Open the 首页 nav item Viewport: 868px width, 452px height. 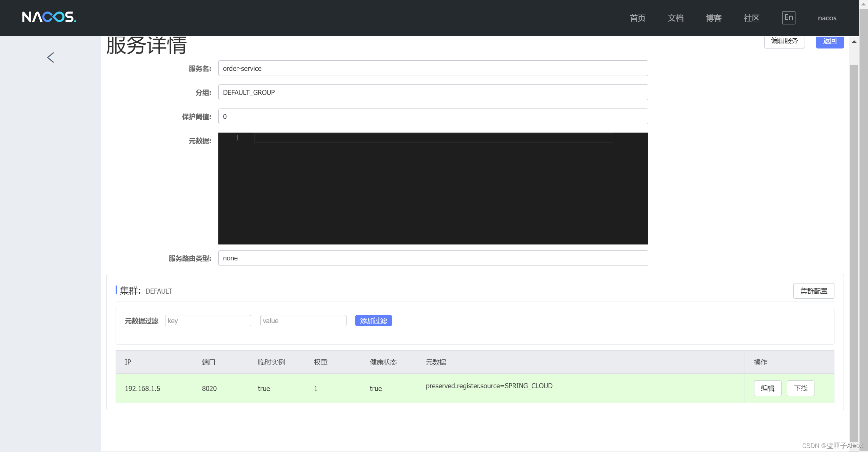click(637, 18)
